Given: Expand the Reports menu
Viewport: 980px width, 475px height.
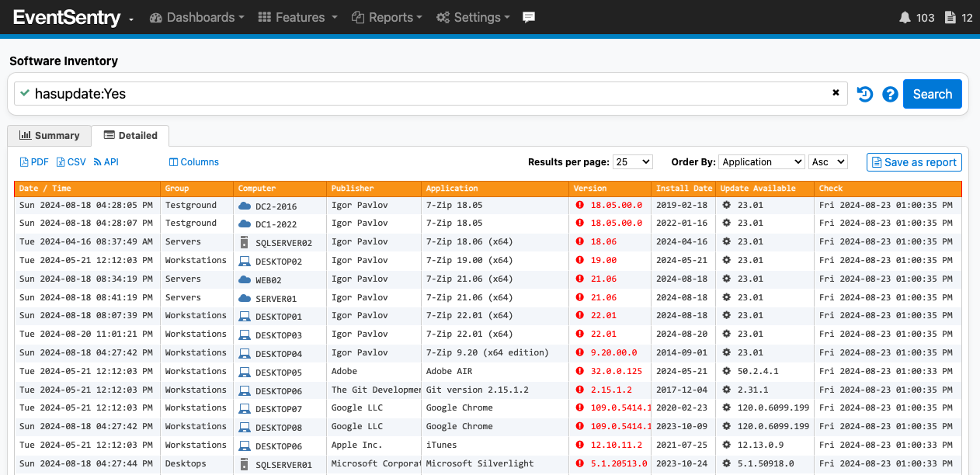Looking at the screenshot, I should tap(387, 17).
